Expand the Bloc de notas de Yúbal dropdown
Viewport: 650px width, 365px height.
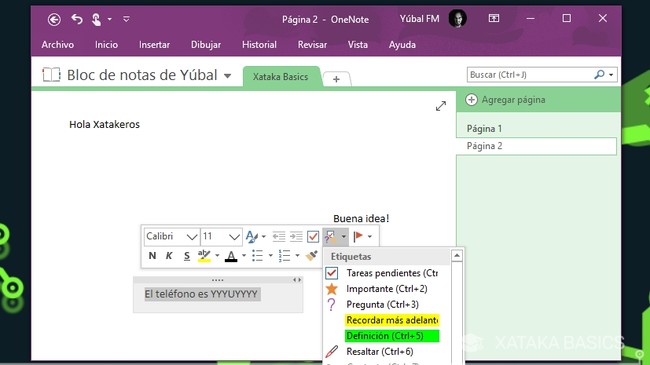click(x=227, y=76)
